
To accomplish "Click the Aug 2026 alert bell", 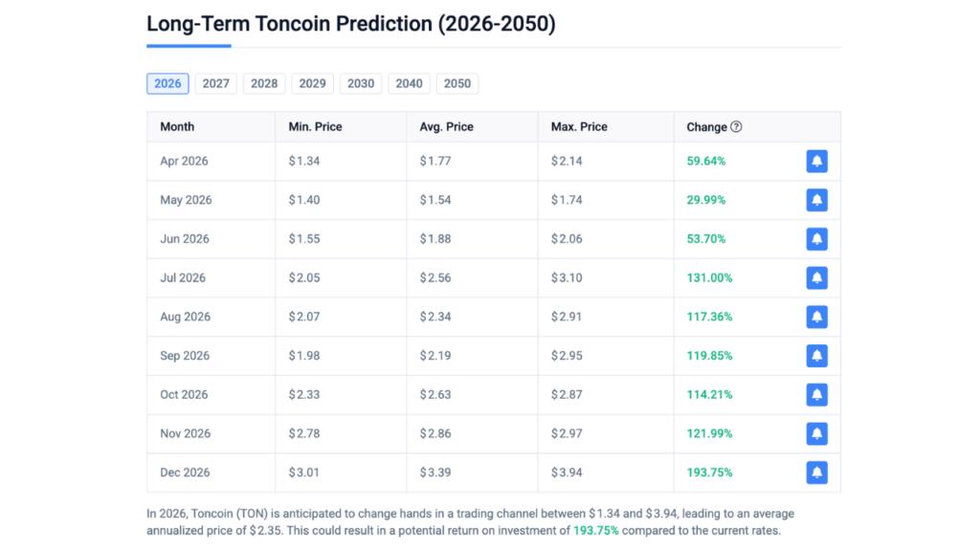I will pyautogui.click(x=816, y=317).
